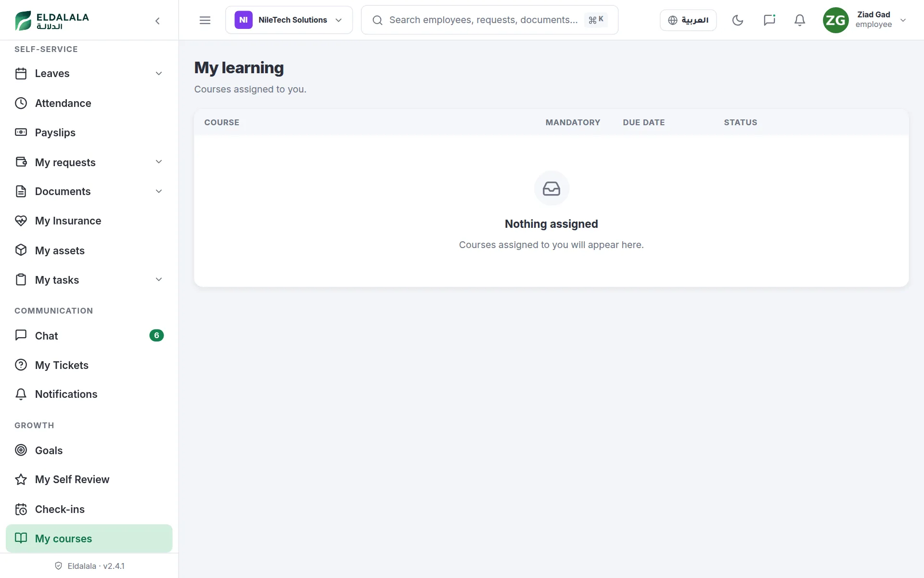Click the Notifications bell icon in the sidebar
The height and width of the screenshot is (578, 924).
21,394
